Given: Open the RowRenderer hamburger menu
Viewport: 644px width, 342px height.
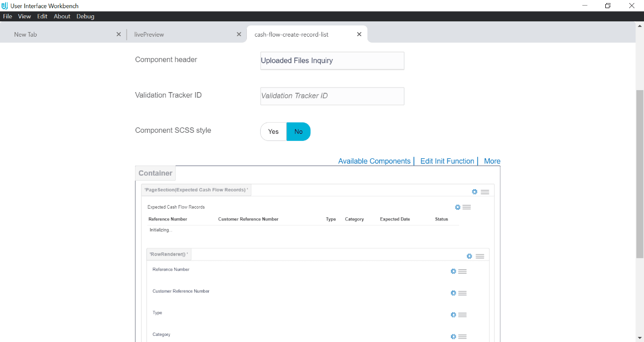Looking at the screenshot, I should click(x=480, y=256).
